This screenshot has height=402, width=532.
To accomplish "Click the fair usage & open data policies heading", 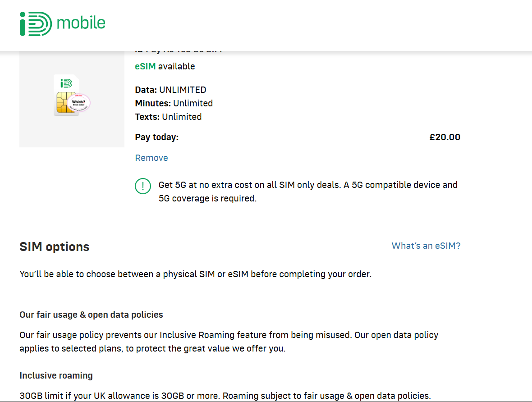I will [91, 315].
